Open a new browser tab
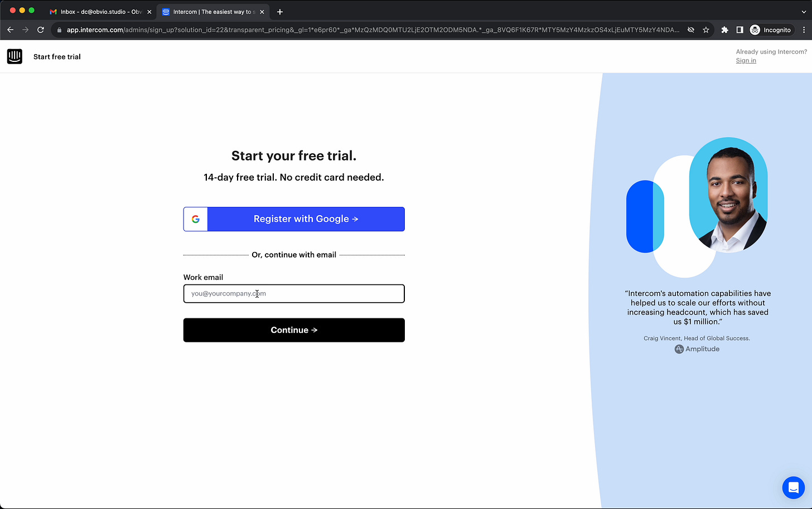The image size is (812, 509). (x=280, y=12)
